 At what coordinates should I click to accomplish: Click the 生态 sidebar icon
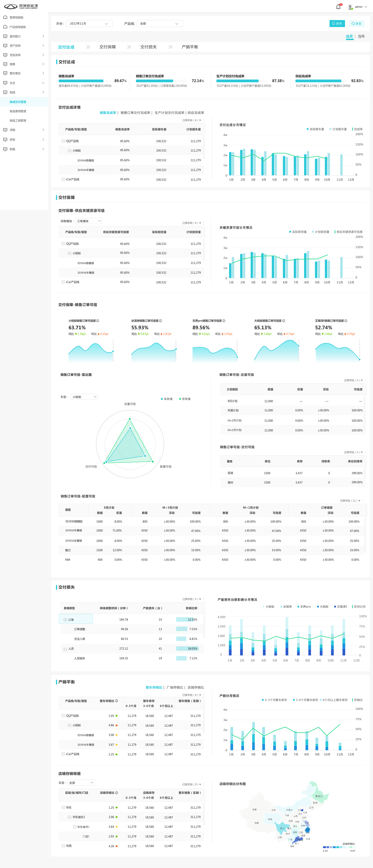point(5,82)
